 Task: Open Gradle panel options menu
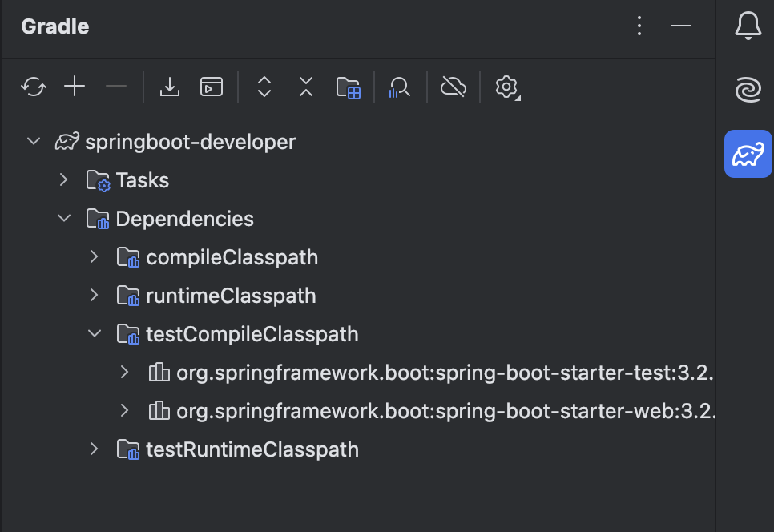[x=639, y=26]
